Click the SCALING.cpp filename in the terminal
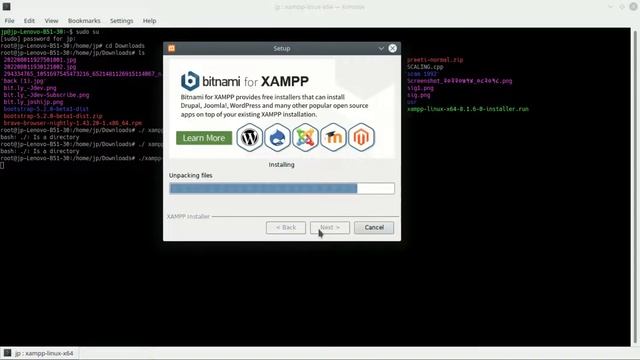Image resolution: width=640 pixels, height=360 pixels. (425, 67)
